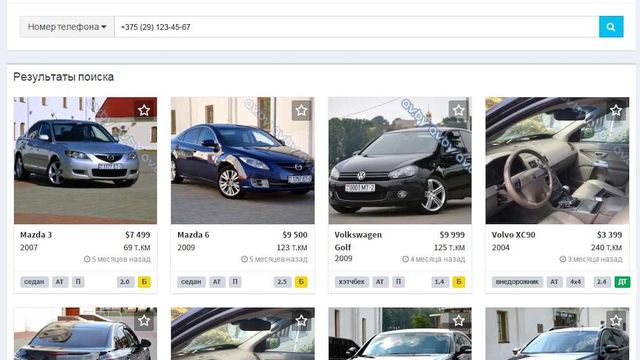Click the 2004 year on Volvo XC90
The height and width of the screenshot is (360, 640).
500,247
